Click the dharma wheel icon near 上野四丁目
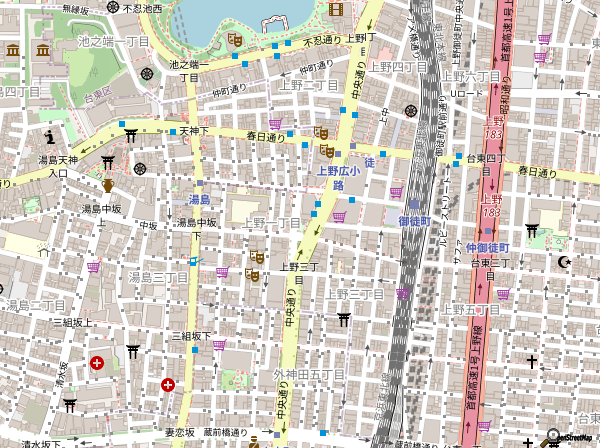This screenshot has width=600, height=448. 410,111
